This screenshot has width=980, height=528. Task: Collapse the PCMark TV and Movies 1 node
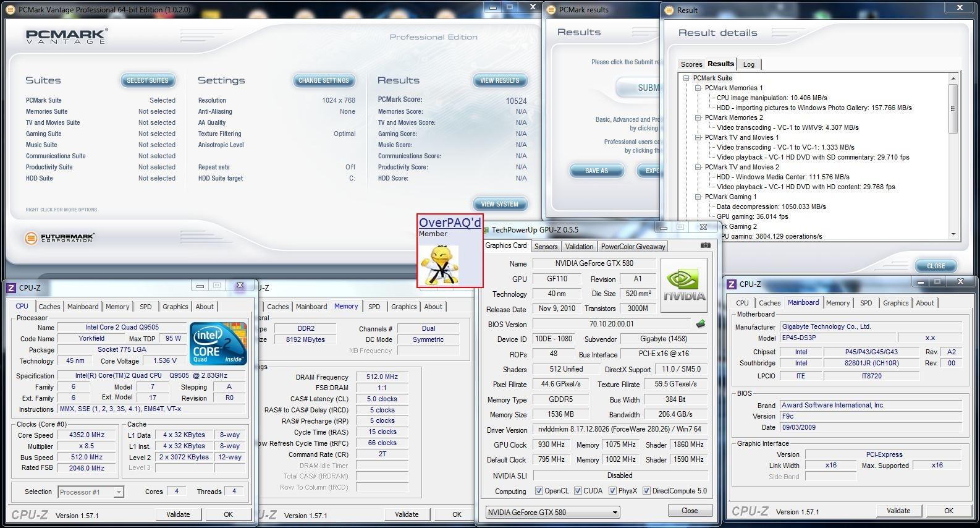(x=698, y=138)
